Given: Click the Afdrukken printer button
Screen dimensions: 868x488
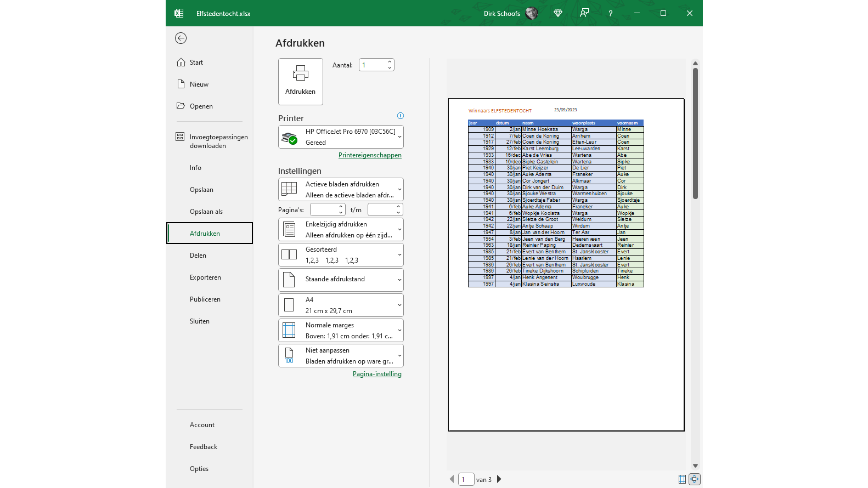Looking at the screenshot, I should pyautogui.click(x=300, y=81).
